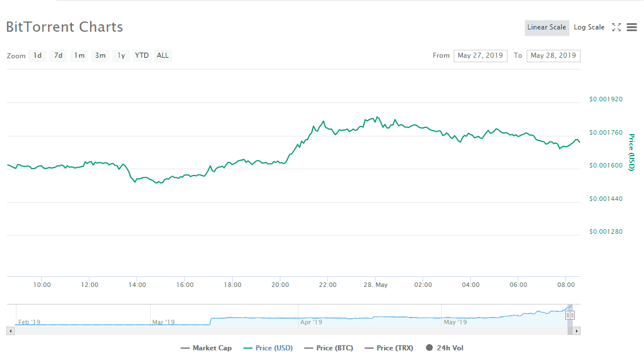Image resolution: width=644 pixels, height=356 pixels.
Task: Click the 02:00 time axis label
Action: click(x=423, y=285)
